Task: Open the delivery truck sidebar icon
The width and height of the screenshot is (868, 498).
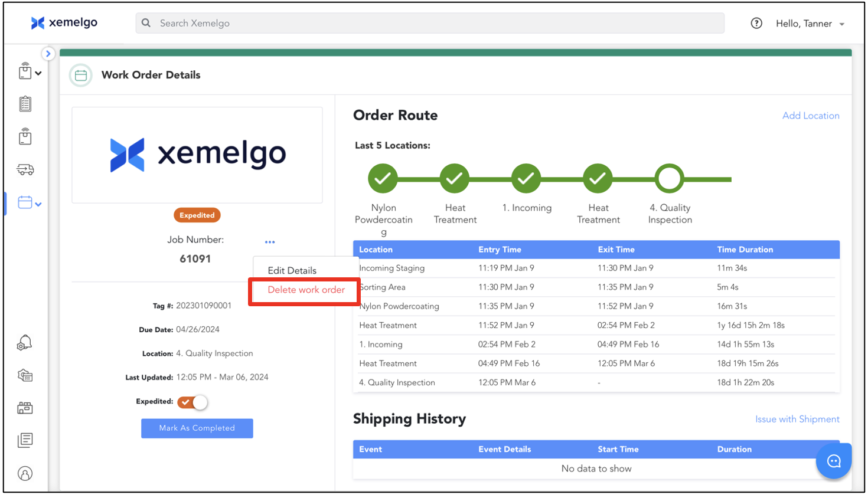Action: click(25, 170)
